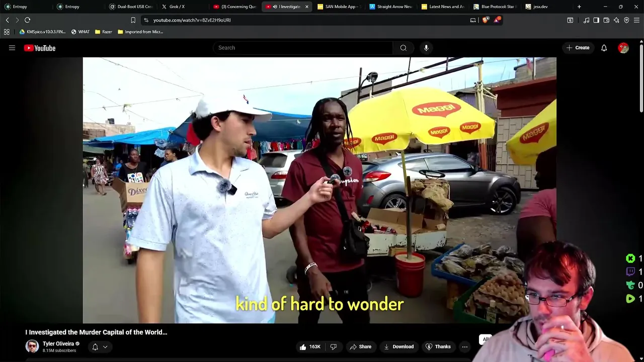Open the Brave VPN shield icon
644x362 pixels.
point(626,20)
